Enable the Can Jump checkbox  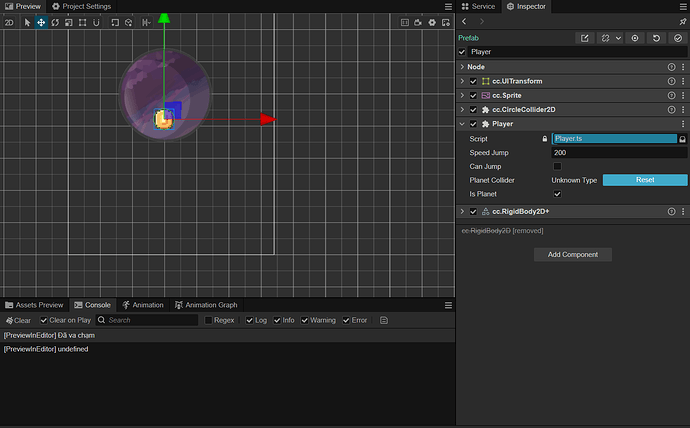[x=557, y=166]
